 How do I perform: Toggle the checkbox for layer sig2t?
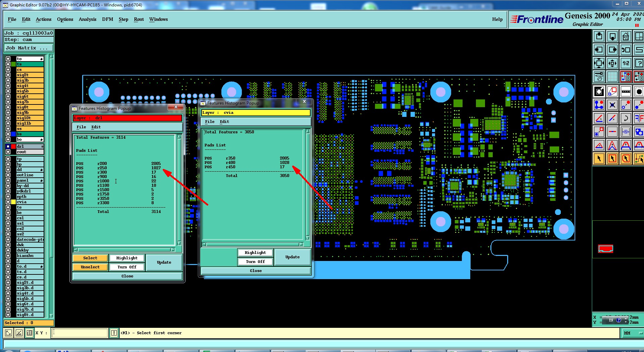click(x=8, y=75)
